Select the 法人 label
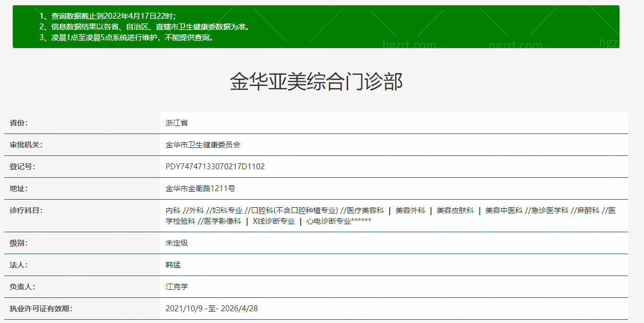 [x=19, y=265]
